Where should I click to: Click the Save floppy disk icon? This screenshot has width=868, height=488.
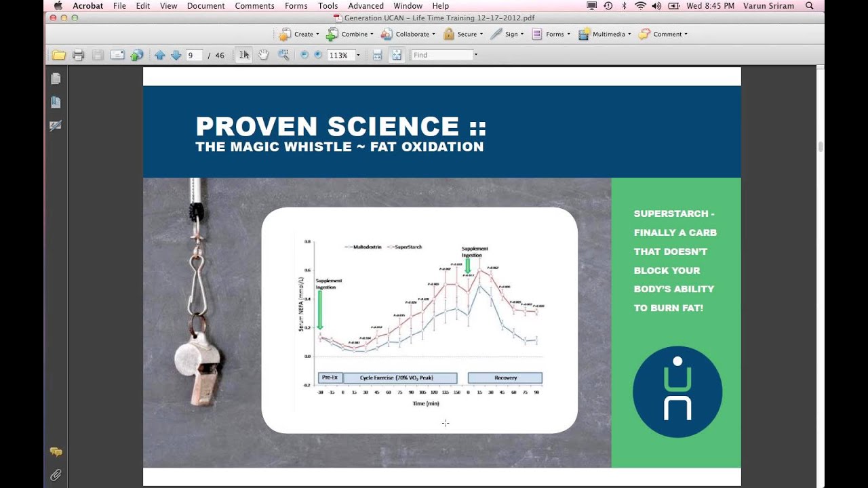coord(98,55)
